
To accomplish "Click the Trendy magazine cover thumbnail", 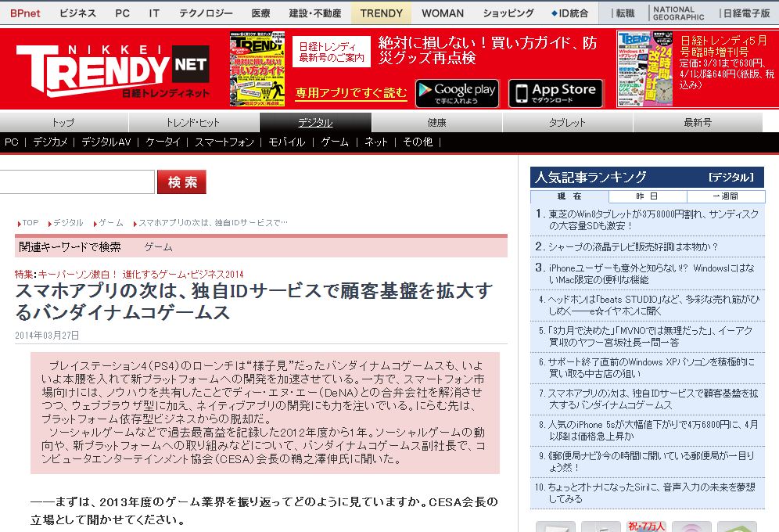I will pos(257,69).
